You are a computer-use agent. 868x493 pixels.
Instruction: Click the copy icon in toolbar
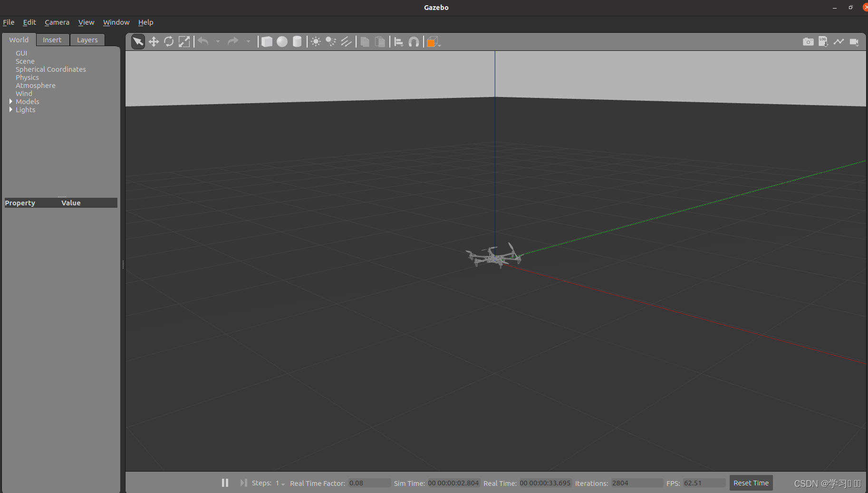click(x=365, y=42)
